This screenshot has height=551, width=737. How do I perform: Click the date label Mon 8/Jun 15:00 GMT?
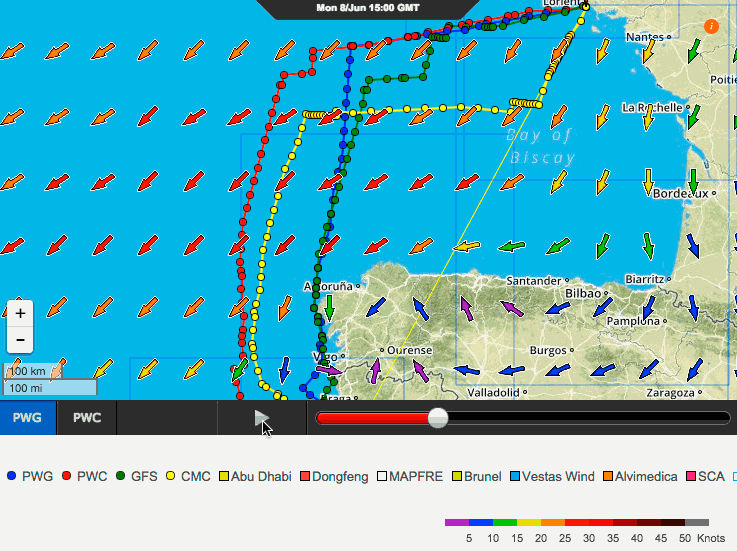(368, 8)
